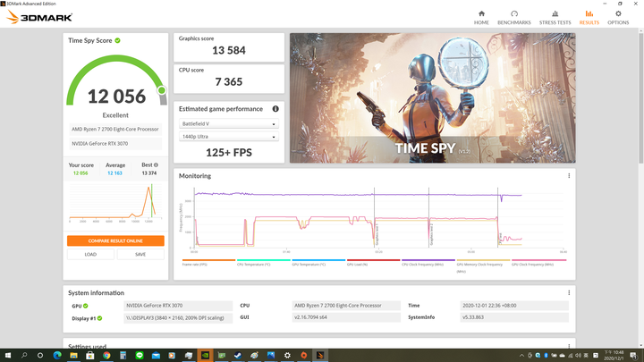Image resolution: width=644 pixels, height=362 pixels.
Task: Click the info icon next to Best
Action: 156,165
